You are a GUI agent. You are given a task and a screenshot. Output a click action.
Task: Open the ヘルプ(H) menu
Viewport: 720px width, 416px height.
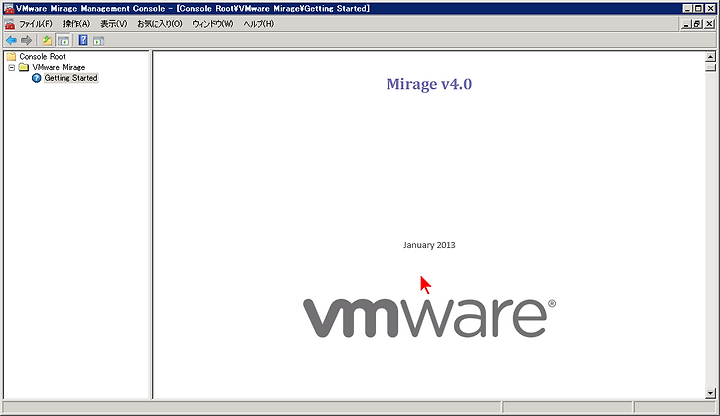259,24
